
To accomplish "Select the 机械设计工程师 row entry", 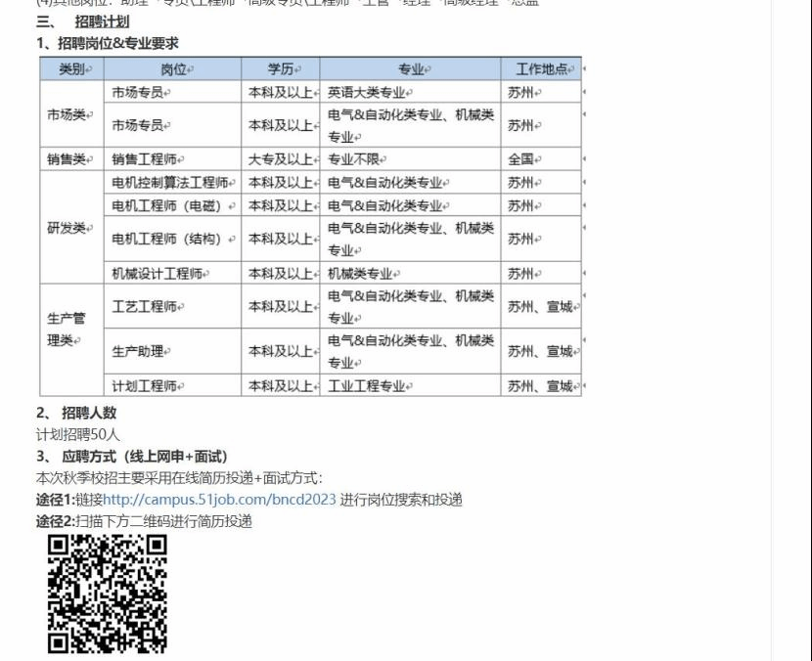I will 158,274.
